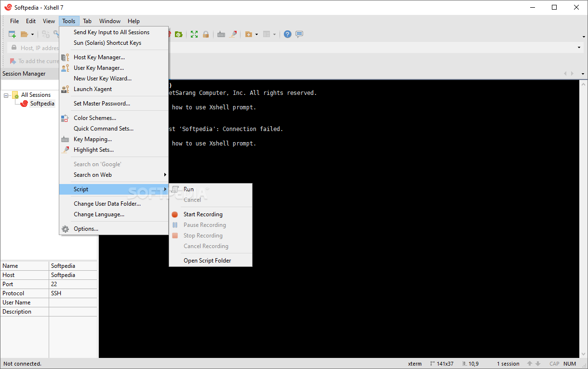Open the tab list dropdown arrow

583,74
